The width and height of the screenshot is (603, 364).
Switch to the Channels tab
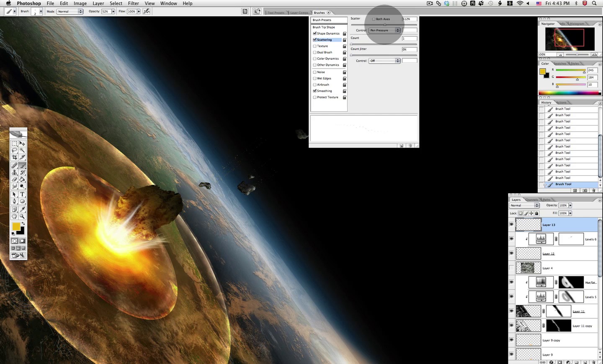[532, 200]
